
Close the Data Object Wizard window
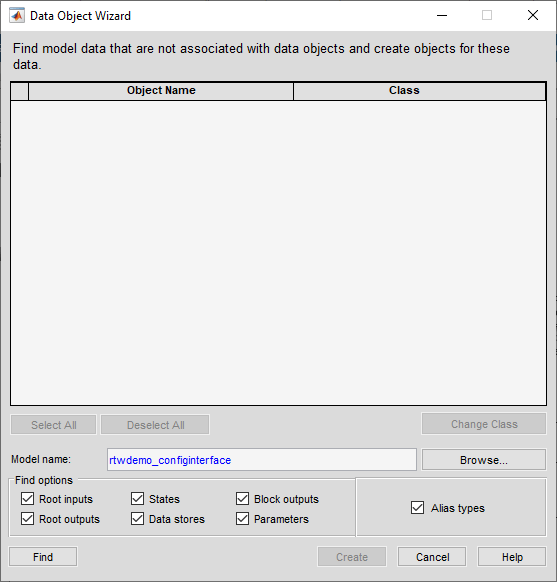pos(533,15)
